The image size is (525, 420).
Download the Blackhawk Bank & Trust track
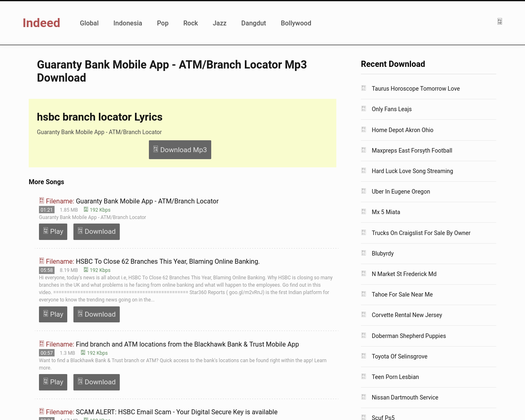[x=96, y=382]
